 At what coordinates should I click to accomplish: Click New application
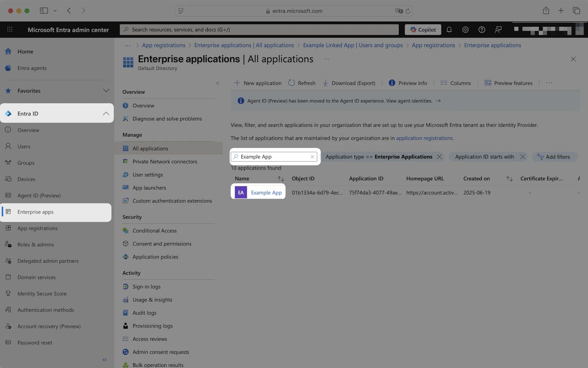click(x=258, y=83)
